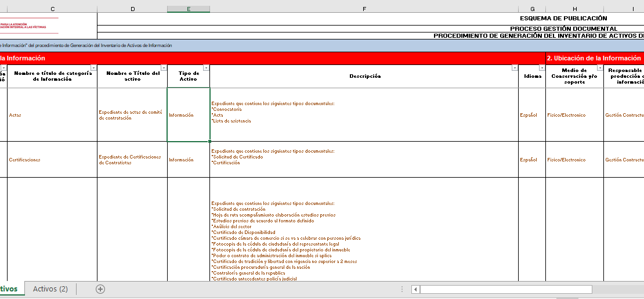Screen dimensions: 644x299
Task: Select 'Expediente de actas de comité de contratación'
Action: coord(132,115)
